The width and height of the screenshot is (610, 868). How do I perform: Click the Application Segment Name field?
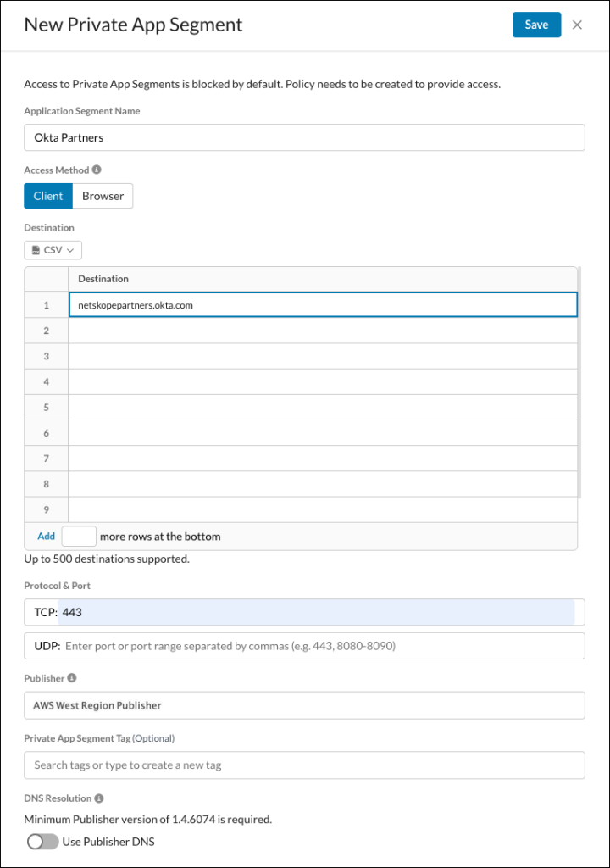pyautogui.click(x=304, y=137)
